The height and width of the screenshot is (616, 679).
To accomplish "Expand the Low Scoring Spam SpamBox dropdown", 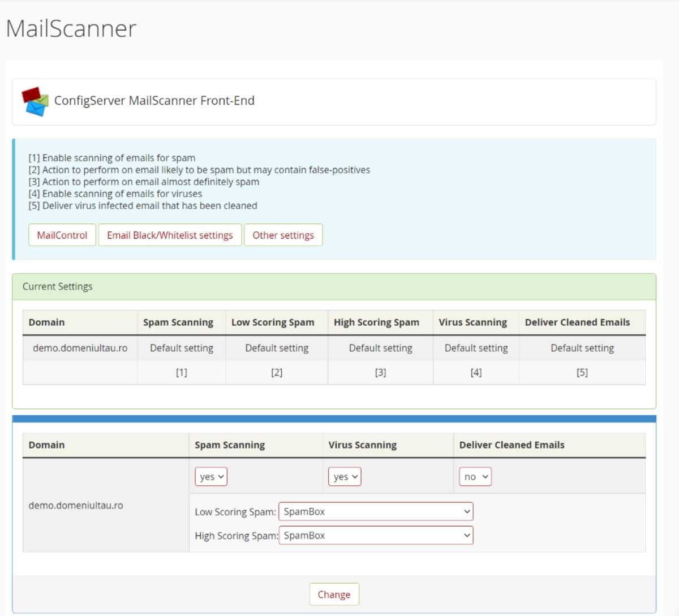I will (376, 511).
